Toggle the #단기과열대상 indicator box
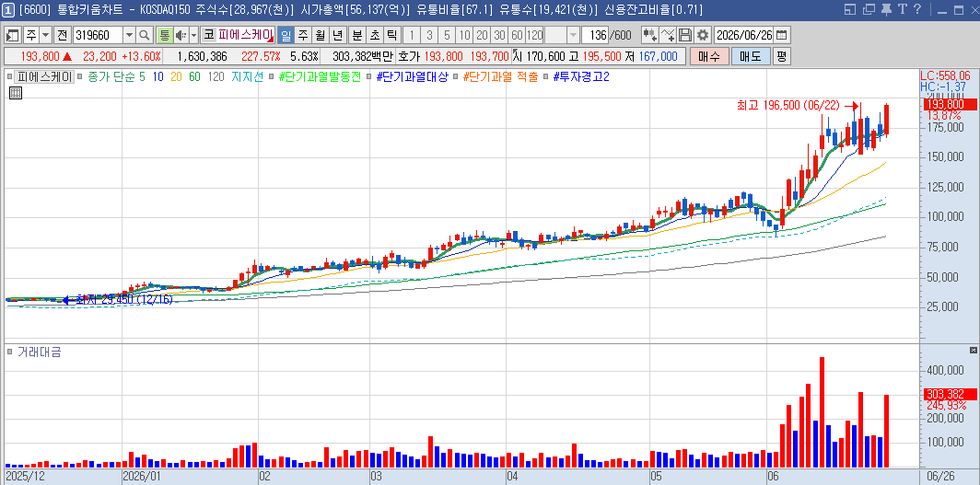Viewport: 980px width, 485px height. [370, 77]
